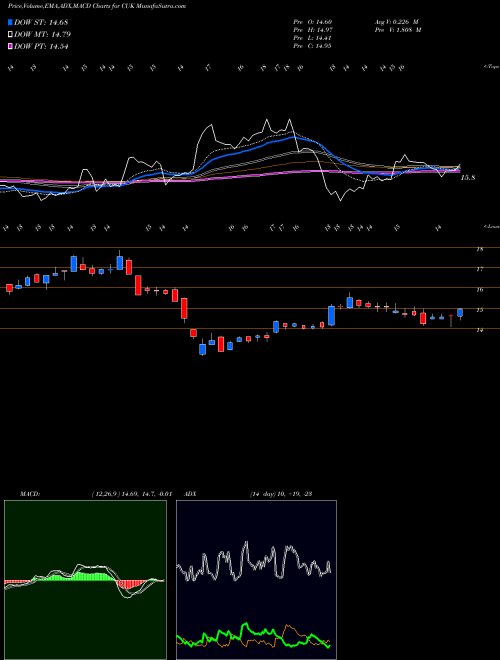Click the 'Pre C: 14.95' value
The height and width of the screenshot is (660, 500).
point(312,46)
